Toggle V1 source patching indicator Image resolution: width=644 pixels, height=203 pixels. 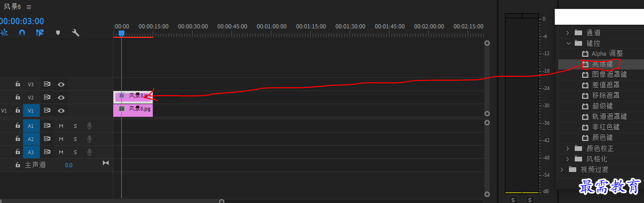(4, 110)
